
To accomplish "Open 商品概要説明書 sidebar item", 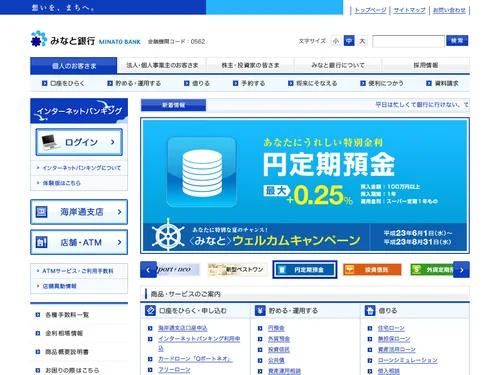I will tap(67, 352).
